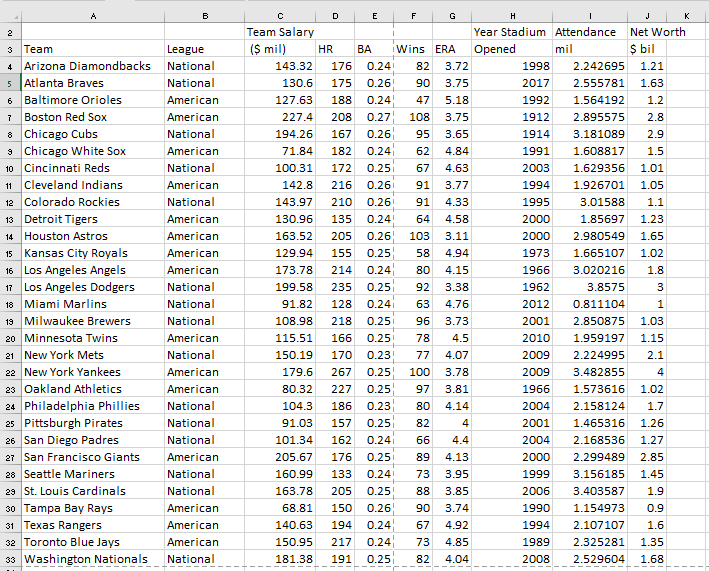Select row 5 header

10,84
